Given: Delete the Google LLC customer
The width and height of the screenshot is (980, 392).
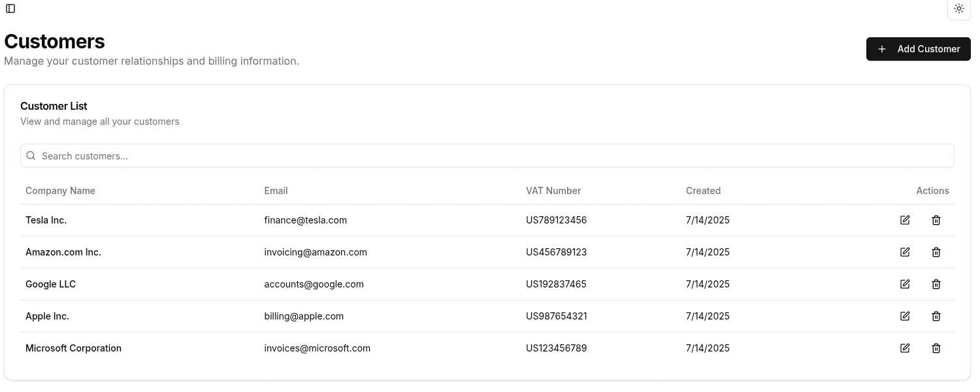Looking at the screenshot, I should pos(936,284).
